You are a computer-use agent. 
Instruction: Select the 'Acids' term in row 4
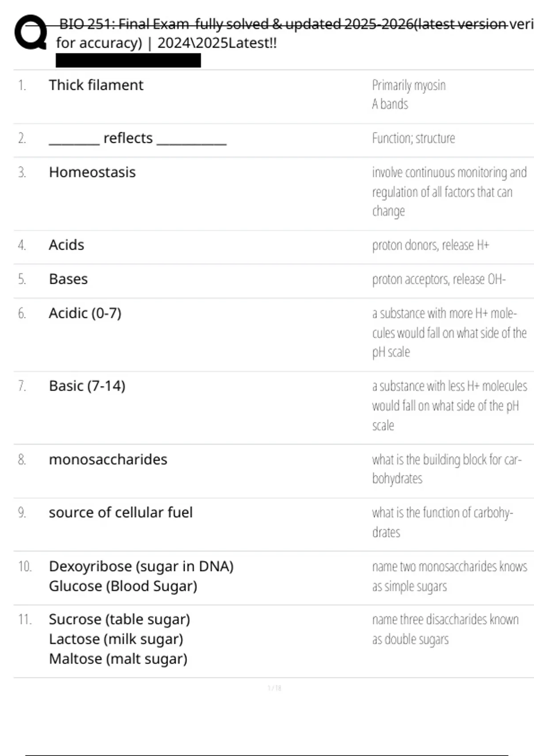(66, 245)
